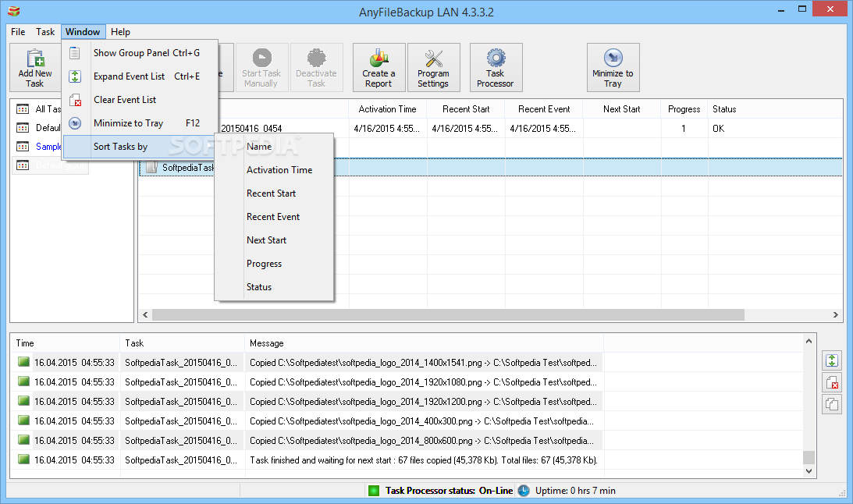
Task: Choose Clear Event List menu entry
Action: [140, 100]
